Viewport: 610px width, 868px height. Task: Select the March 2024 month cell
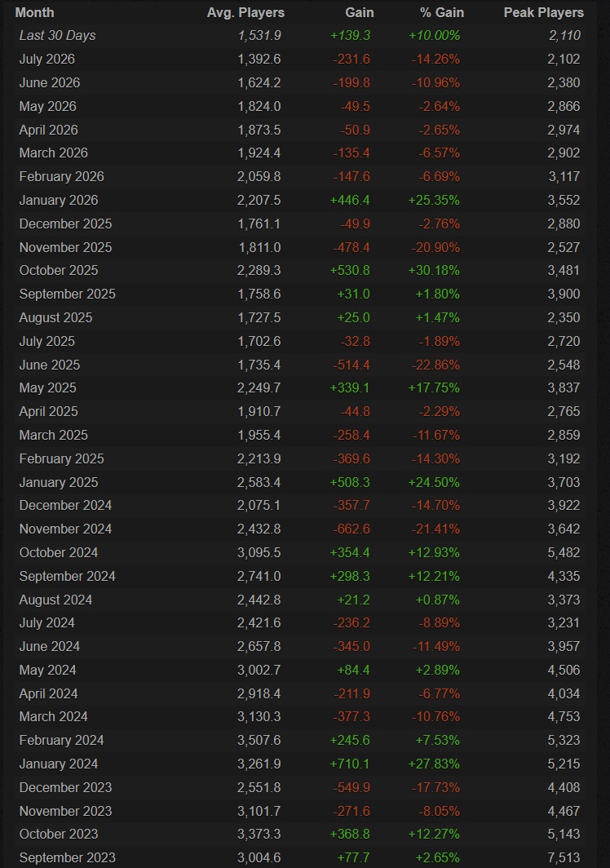point(54,717)
